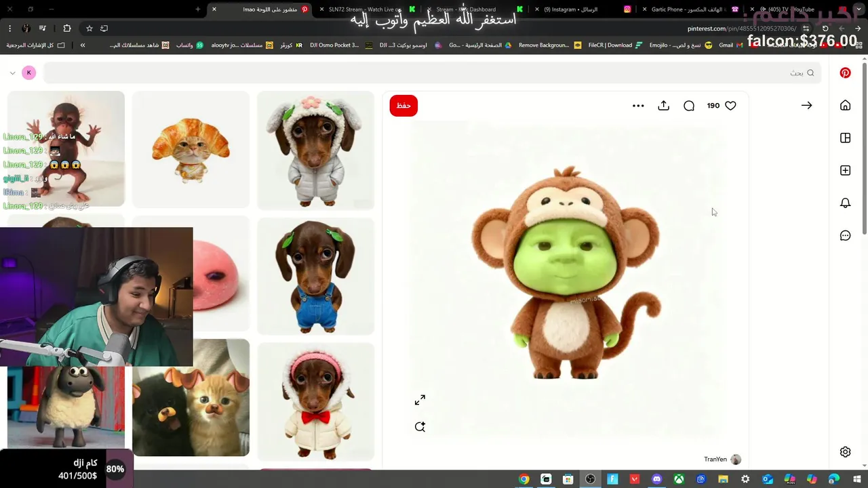
Task: Open Discord from the taskbar
Action: [656, 479]
